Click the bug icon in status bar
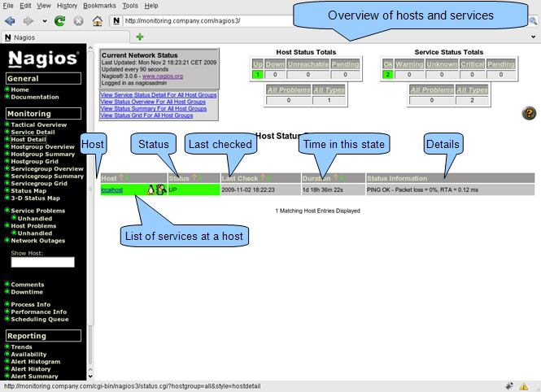541x392 pixels. tap(509, 386)
